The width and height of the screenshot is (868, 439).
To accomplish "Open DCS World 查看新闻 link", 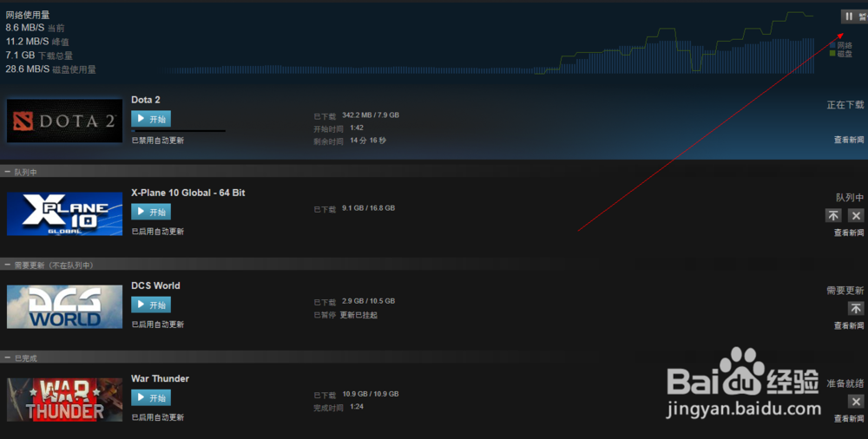I will pos(849,326).
